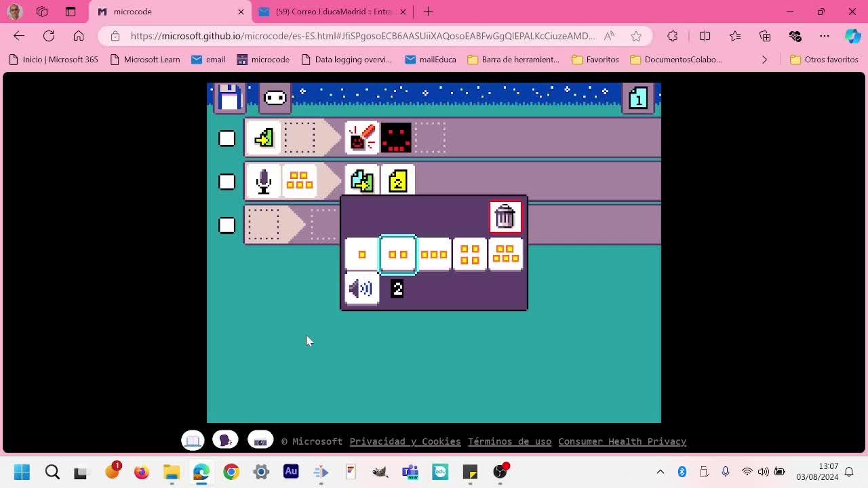Viewport: 868px width, 488px height.
Task: Open the tab actions menu button
Action: (71, 12)
